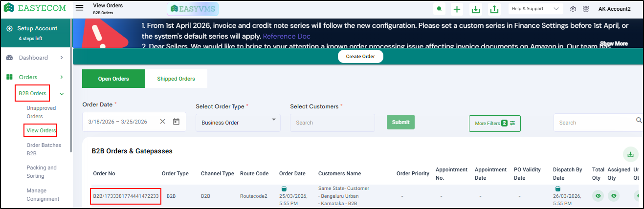Click the calendar icon in Order Date field
Image resolution: width=644 pixels, height=209 pixels.
(177, 122)
